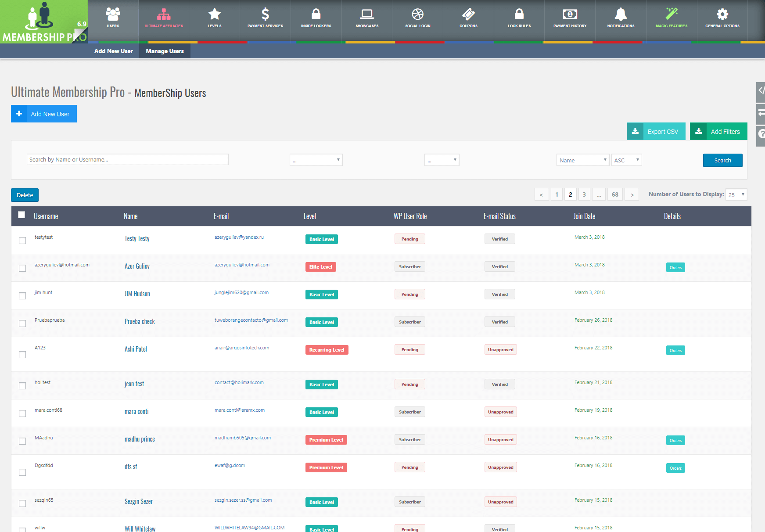The image size is (765, 532).
Task: Open the Name sort-by dropdown
Action: click(x=583, y=160)
